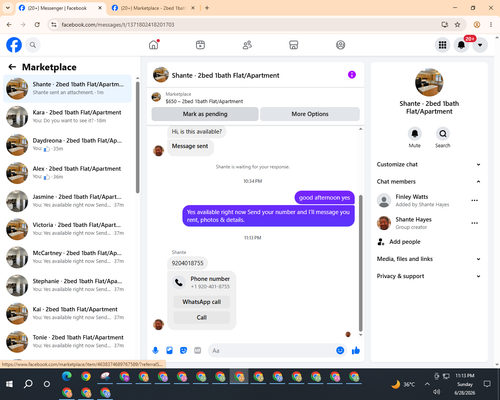The height and width of the screenshot is (400, 500).
Task: Search in conversation via magnifier icon
Action: [x=443, y=134]
